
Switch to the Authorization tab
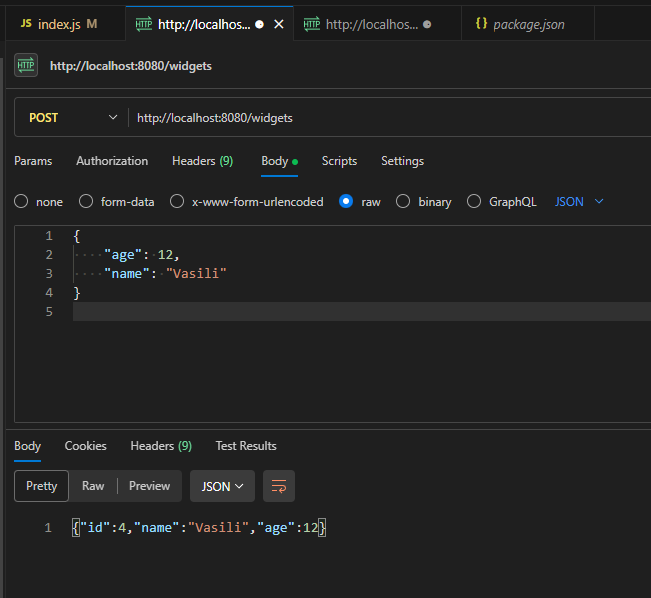[x=112, y=161]
